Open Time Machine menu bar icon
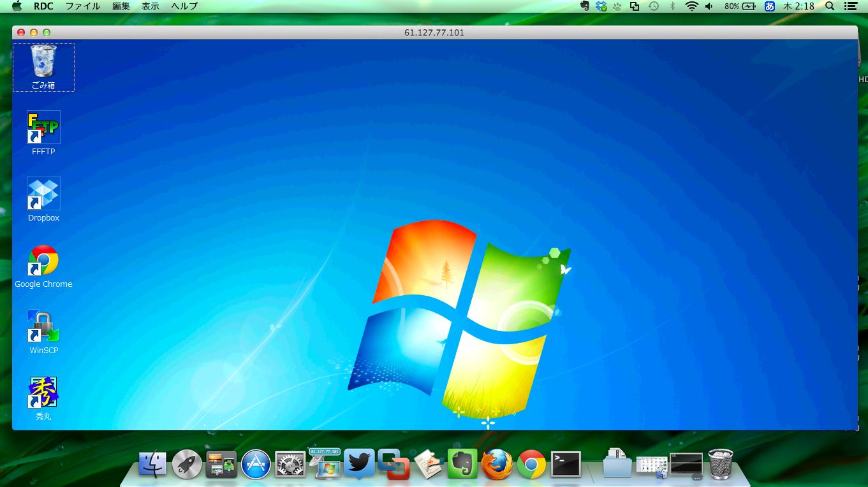The height and width of the screenshot is (487, 868). (654, 6)
